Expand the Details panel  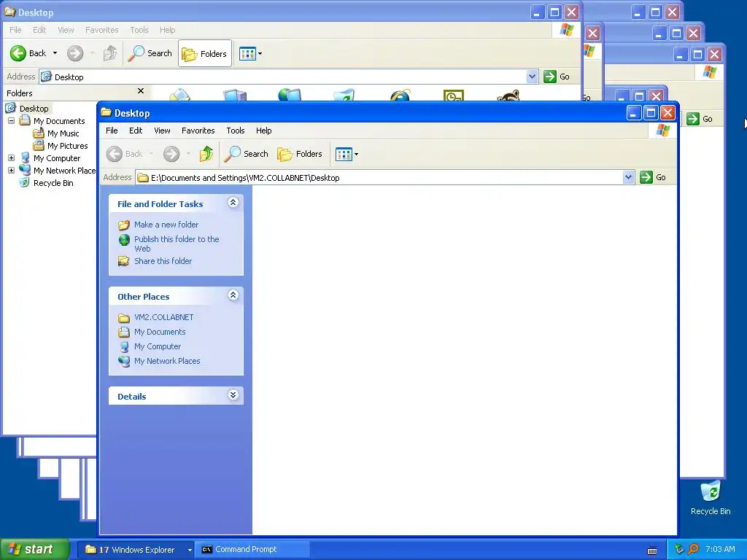233,395
